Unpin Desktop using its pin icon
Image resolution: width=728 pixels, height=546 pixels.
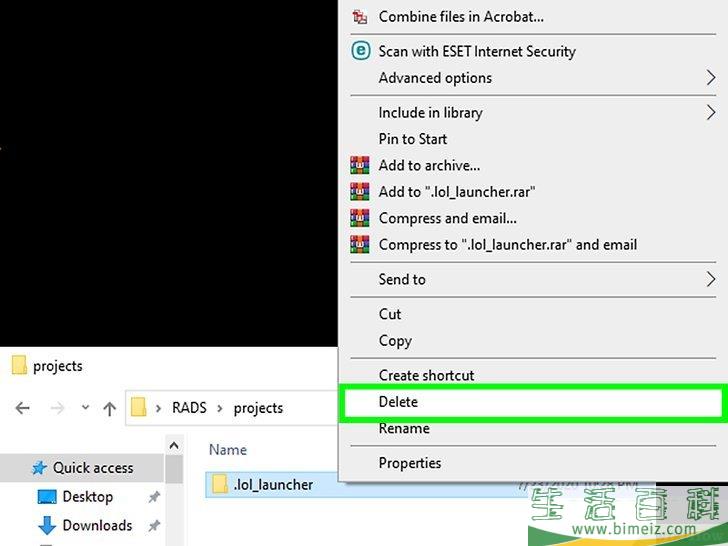(x=154, y=497)
